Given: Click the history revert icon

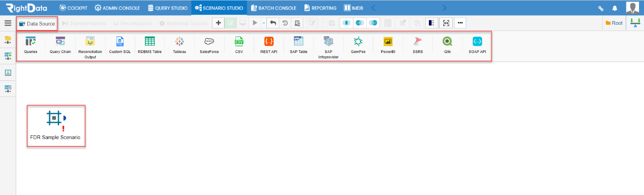Looking at the screenshot, I should (x=285, y=23).
